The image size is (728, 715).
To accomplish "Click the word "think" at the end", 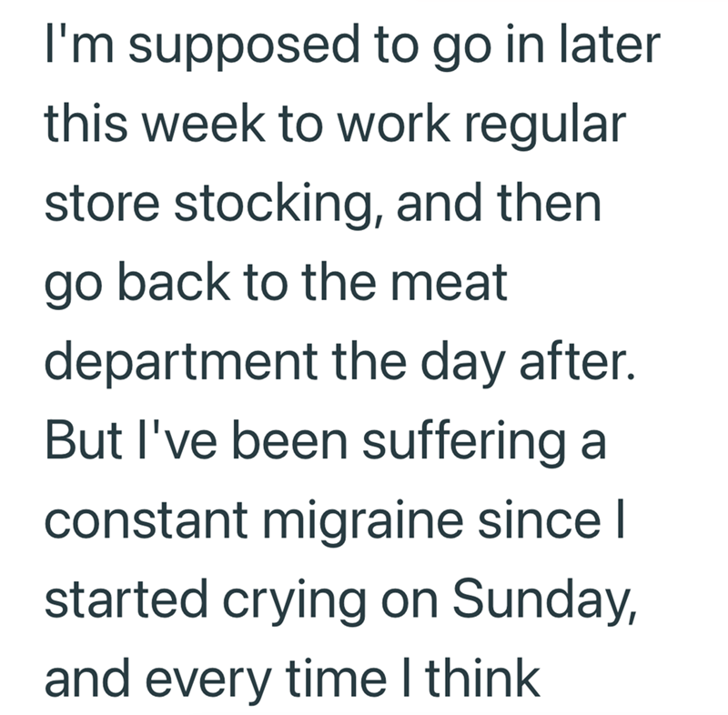I will coord(482,677).
